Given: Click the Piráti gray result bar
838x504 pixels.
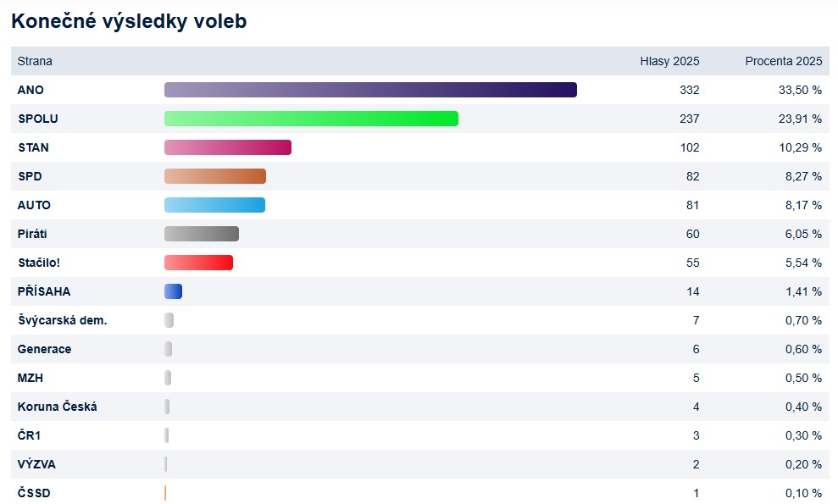Looking at the screenshot, I should pos(202,234).
